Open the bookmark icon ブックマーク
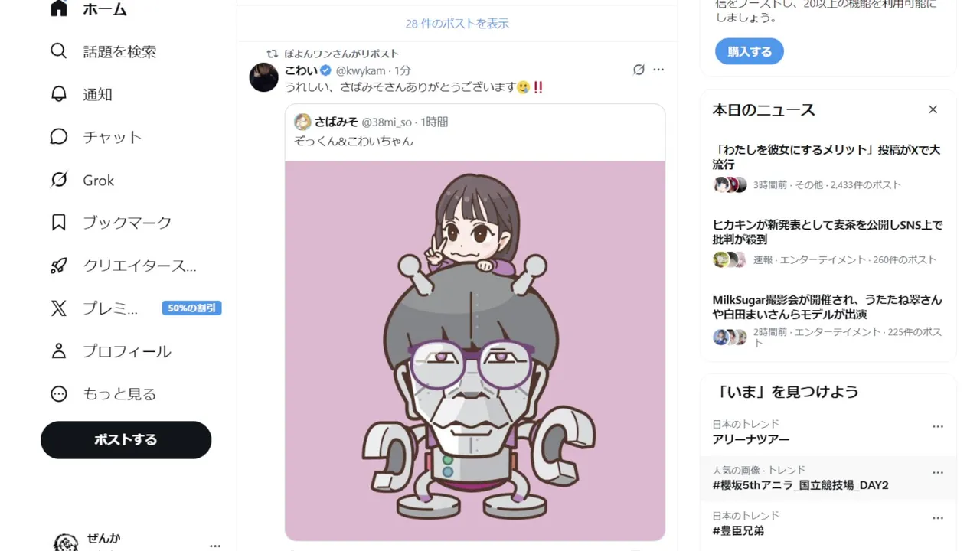 click(x=59, y=223)
